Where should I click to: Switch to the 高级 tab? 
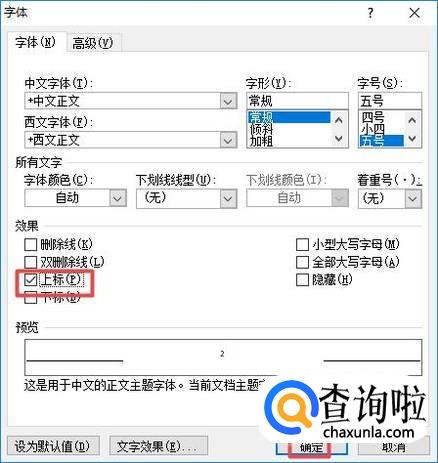(x=93, y=43)
